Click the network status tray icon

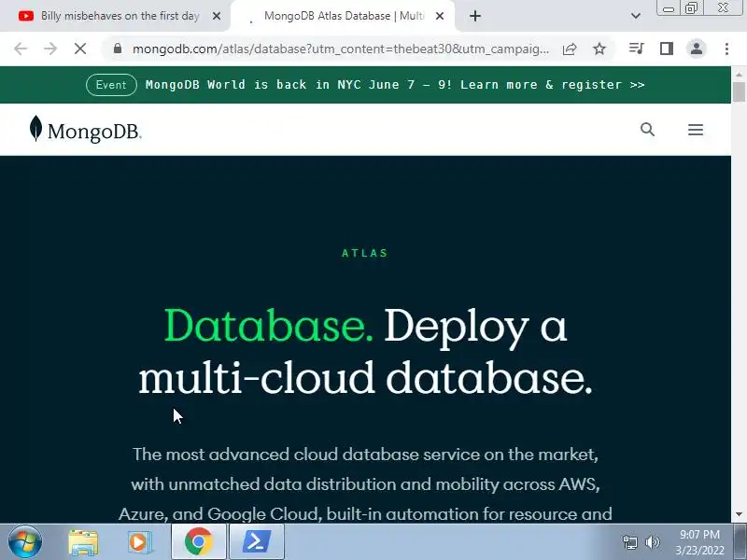click(629, 542)
